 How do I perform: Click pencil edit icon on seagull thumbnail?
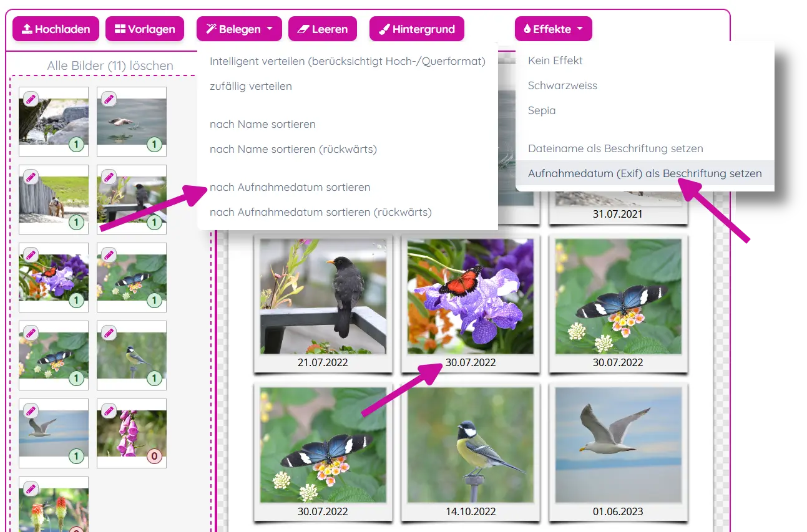coord(31,411)
